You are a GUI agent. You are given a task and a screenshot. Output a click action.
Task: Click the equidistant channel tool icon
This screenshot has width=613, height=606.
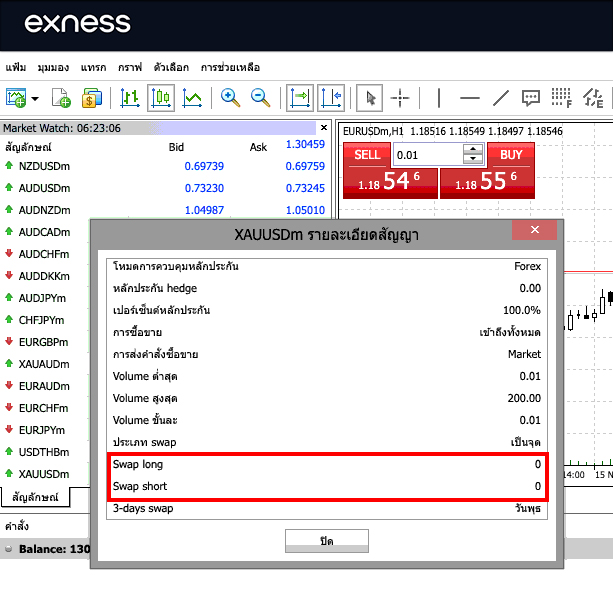click(593, 98)
